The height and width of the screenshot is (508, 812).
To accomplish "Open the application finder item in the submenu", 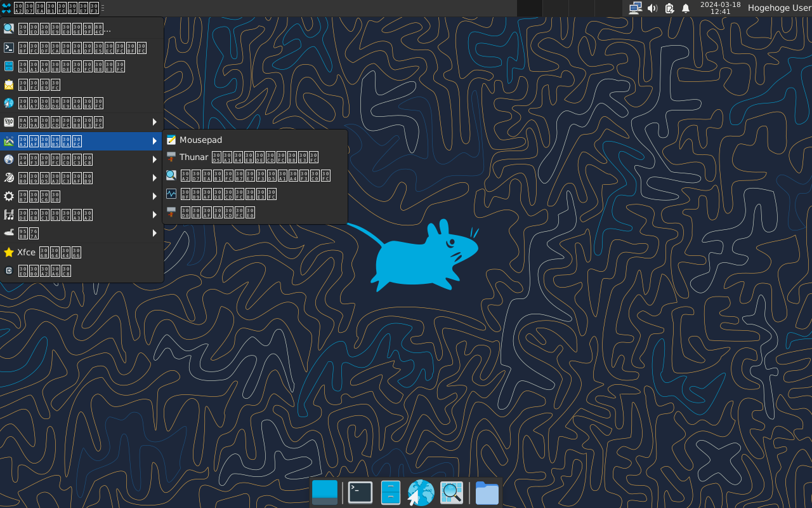I will [255, 175].
